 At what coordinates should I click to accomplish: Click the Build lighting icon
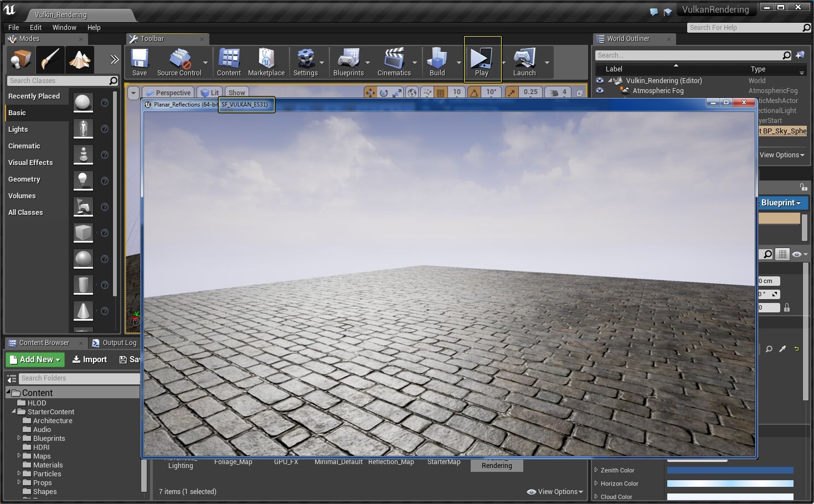coord(437,62)
